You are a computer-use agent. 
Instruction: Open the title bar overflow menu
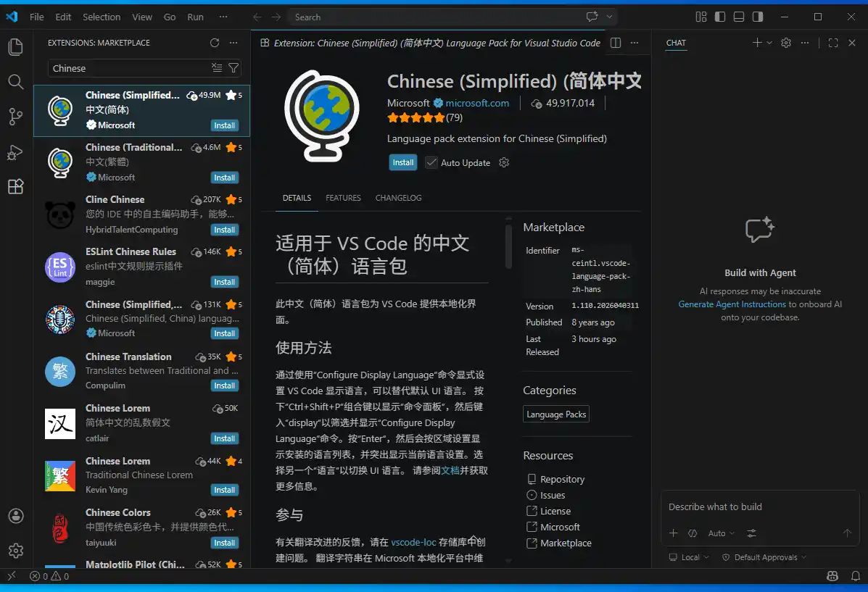[x=223, y=17]
